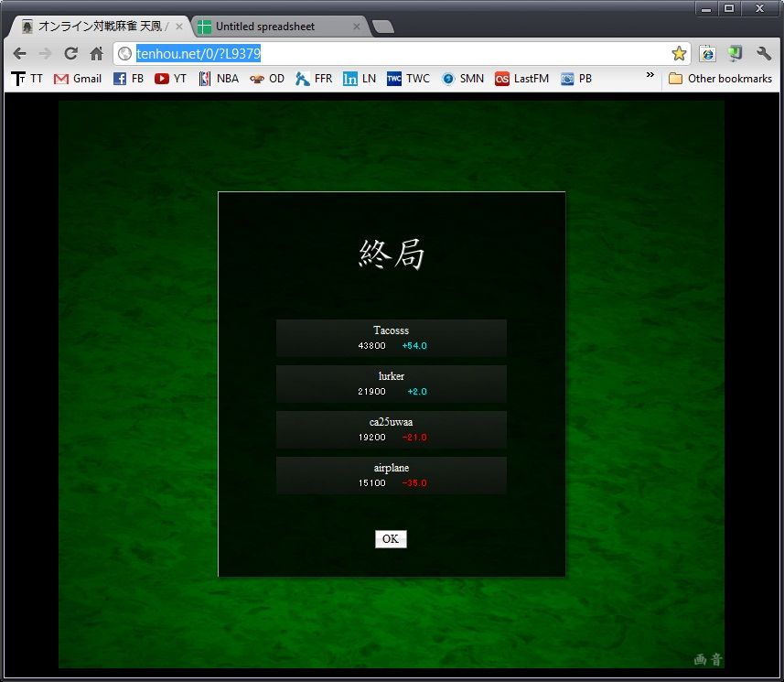Click the browser back arrow

(20, 53)
